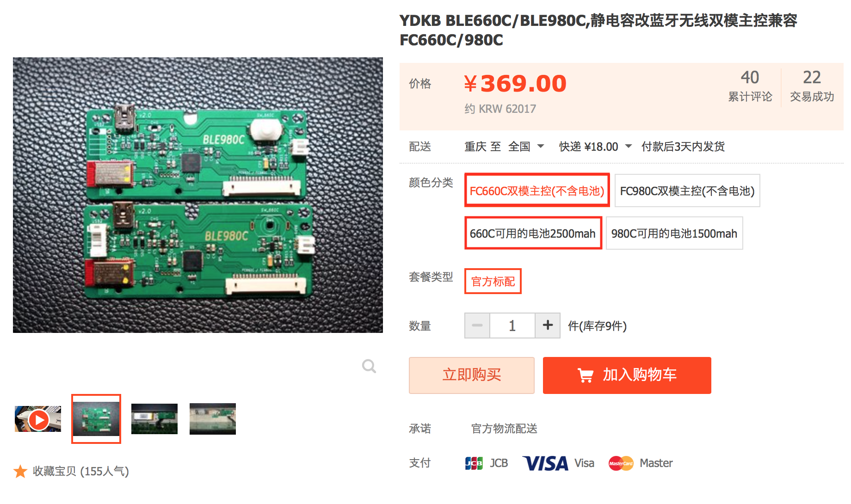Click the star favorite icon

pos(20,472)
